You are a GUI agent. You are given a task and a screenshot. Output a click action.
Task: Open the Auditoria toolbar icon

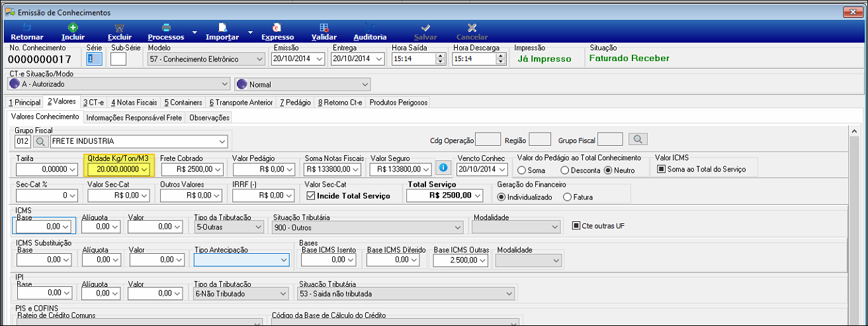click(370, 28)
